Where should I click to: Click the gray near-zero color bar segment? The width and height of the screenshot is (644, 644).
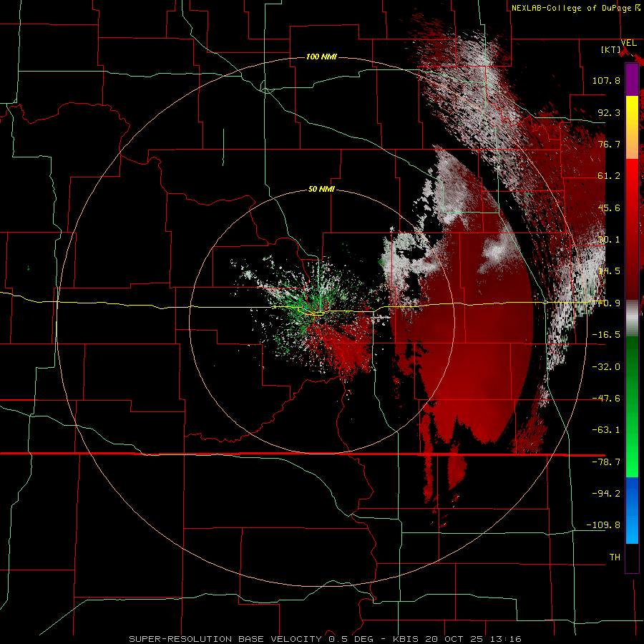632,318
